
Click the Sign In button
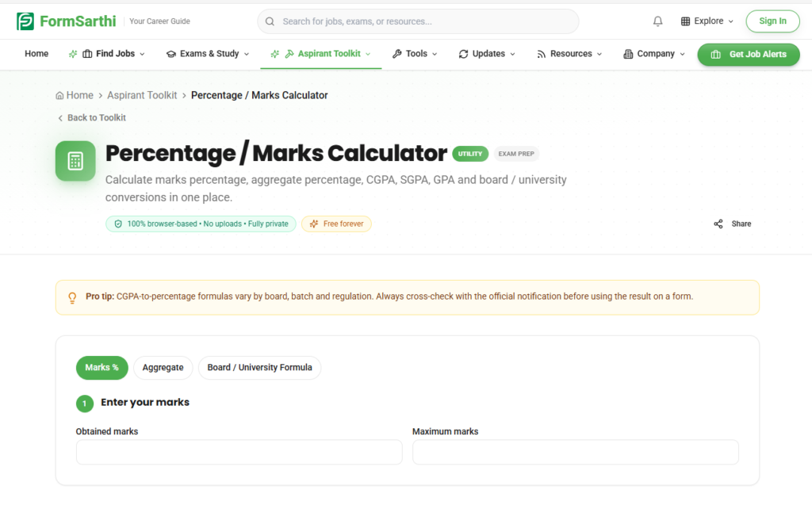pos(772,21)
